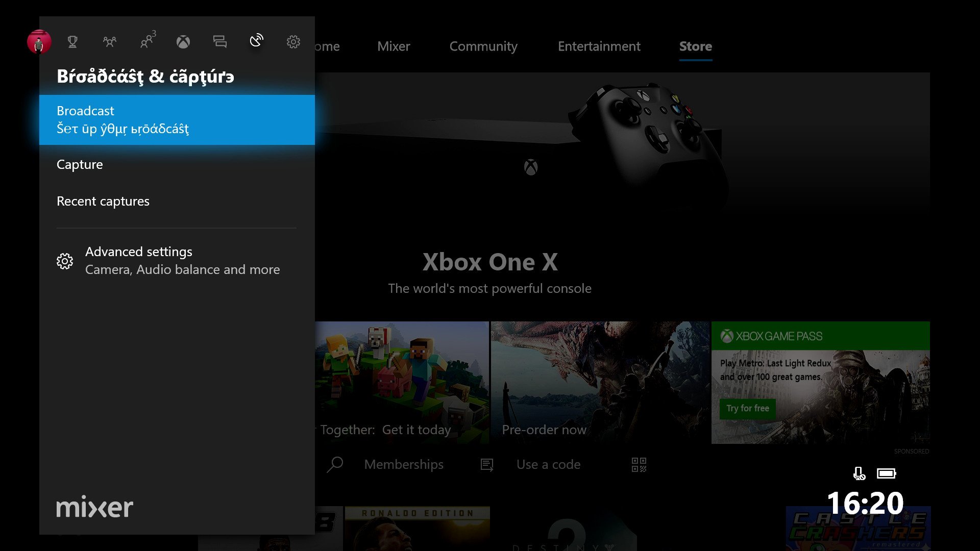Select the Broadcast & capture satellite icon
The image size is (980, 551).
257,40
